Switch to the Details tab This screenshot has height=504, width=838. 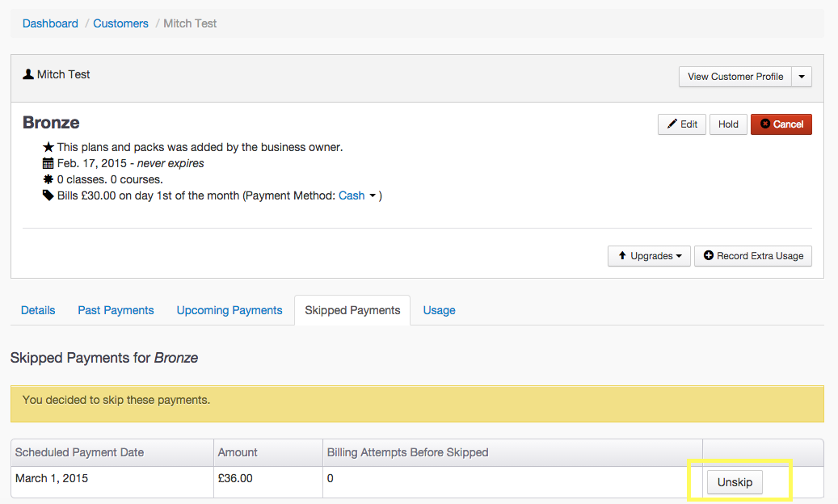(x=38, y=310)
